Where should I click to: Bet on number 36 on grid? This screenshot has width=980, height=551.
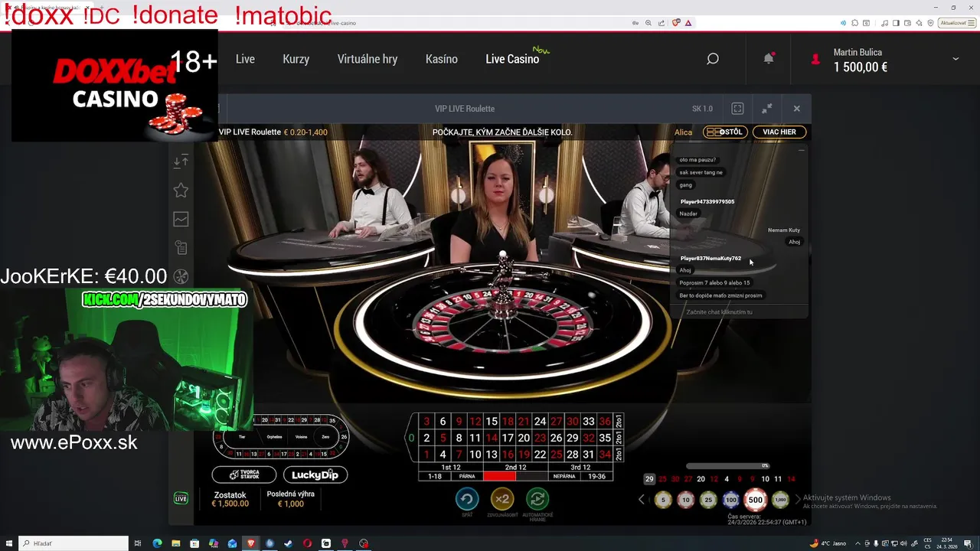pyautogui.click(x=605, y=422)
